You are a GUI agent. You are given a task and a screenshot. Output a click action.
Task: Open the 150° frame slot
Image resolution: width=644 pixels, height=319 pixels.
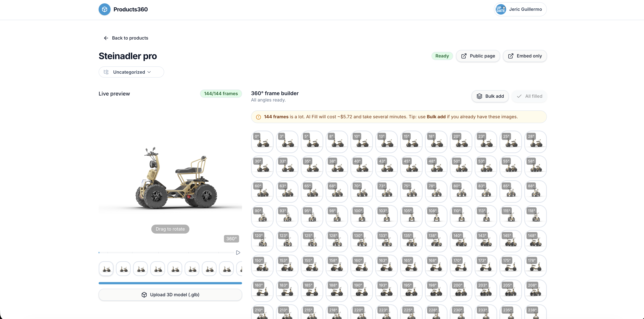(x=262, y=266)
